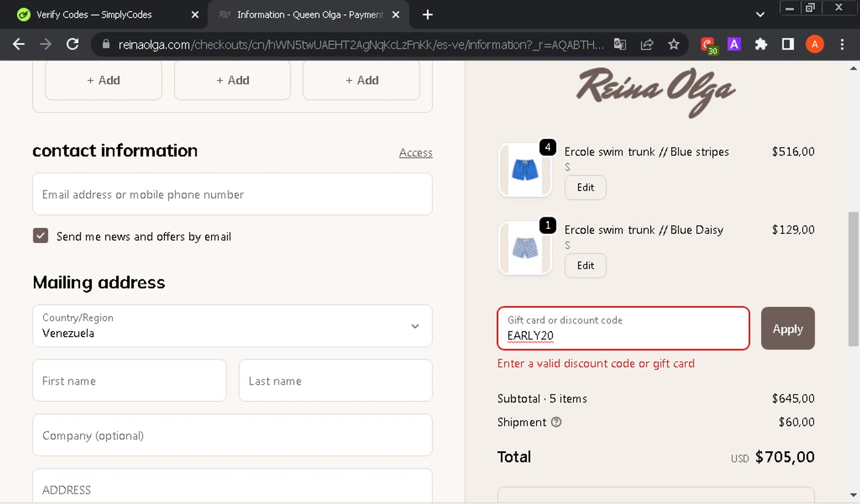Screen dimensions: 860x504
Task: Bookmark this page with the star
Action: (x=674, y=44)
